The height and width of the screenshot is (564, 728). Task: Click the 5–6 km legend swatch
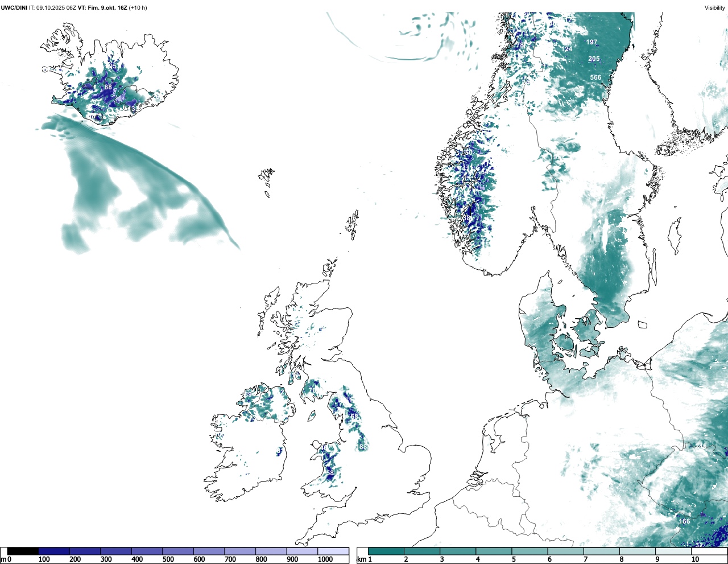coord(530,551)
